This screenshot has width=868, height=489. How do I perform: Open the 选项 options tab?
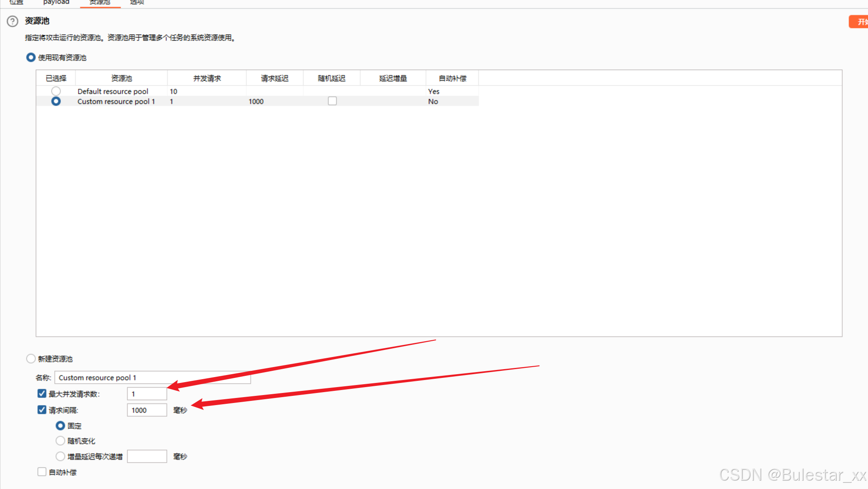coord(137,3)
